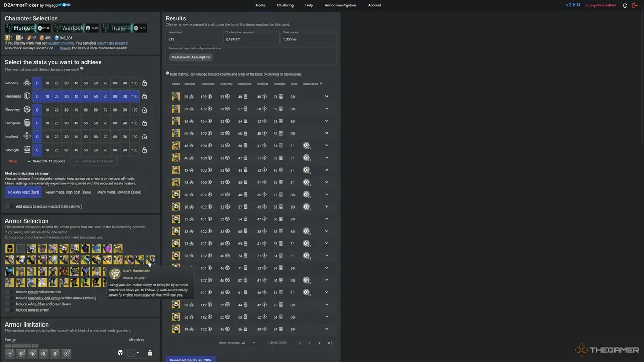Sort results by Mobility column header
644x362 pixels.
tap(189, 84)
